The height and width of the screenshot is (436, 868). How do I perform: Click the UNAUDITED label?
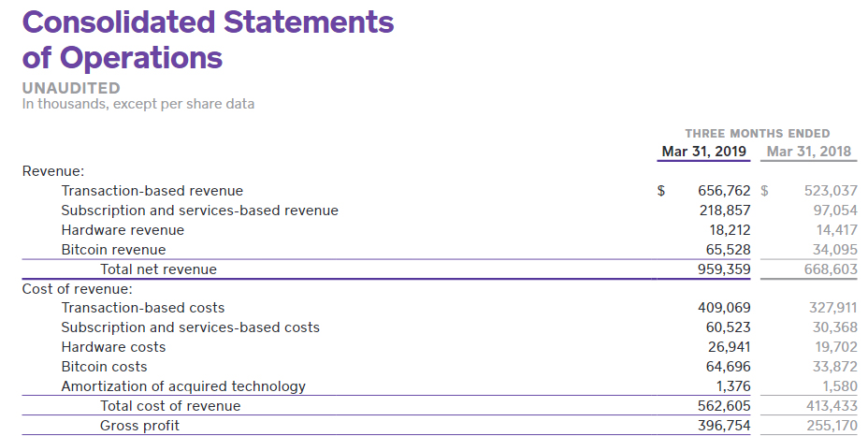click(71, 88)
